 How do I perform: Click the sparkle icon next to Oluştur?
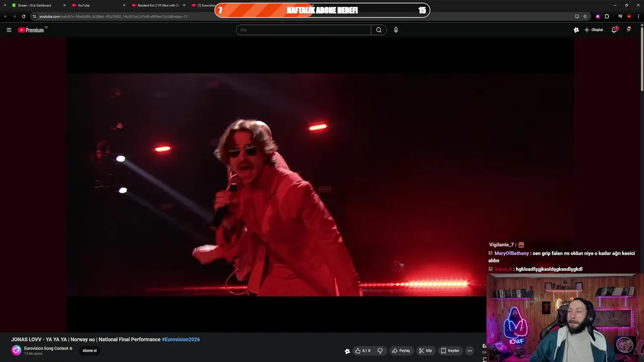tap(576, 30)
